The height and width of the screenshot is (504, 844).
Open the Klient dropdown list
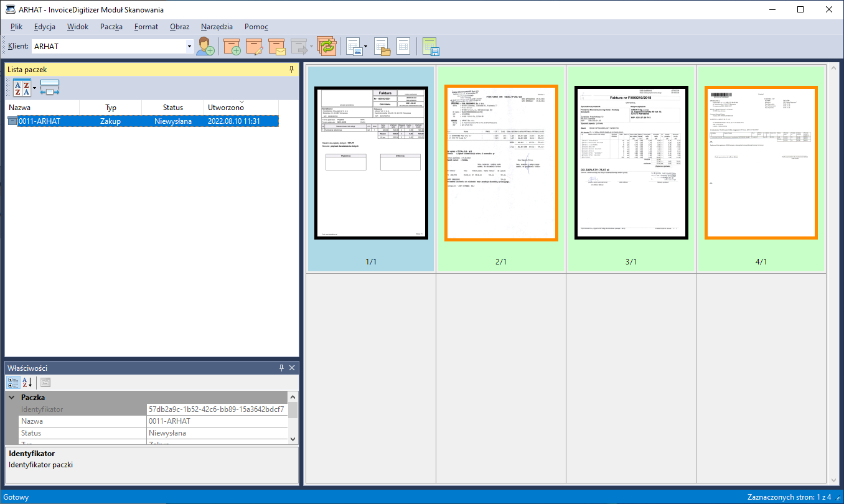tap(189, 47)
